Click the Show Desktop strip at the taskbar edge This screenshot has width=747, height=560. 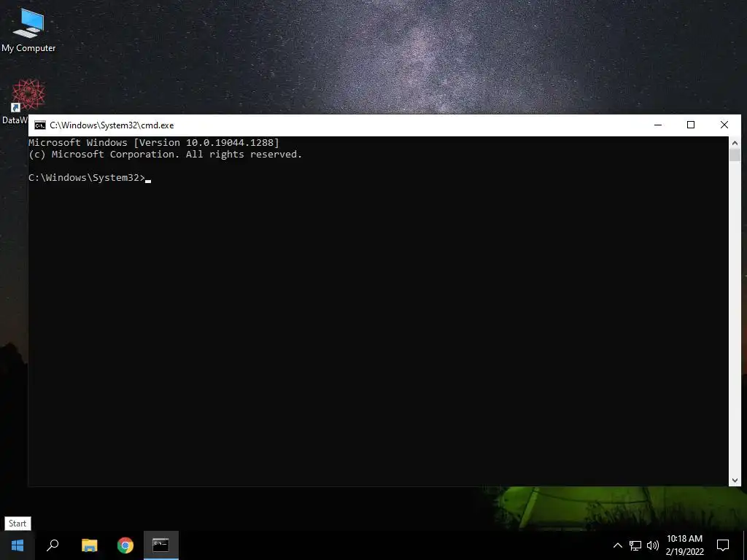point(745,545)
